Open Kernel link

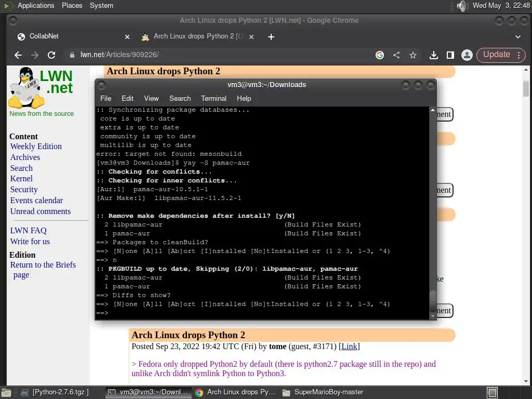(x=21, y=179)
